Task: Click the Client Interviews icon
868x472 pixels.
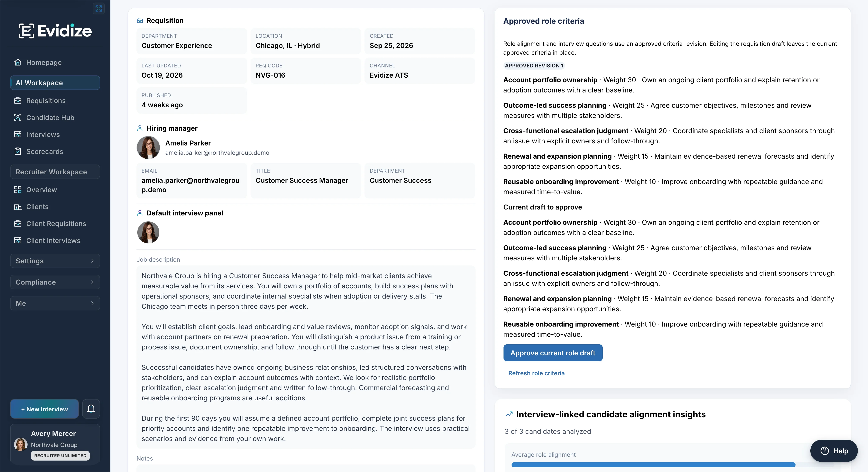Action: click(x=18, y=240)
